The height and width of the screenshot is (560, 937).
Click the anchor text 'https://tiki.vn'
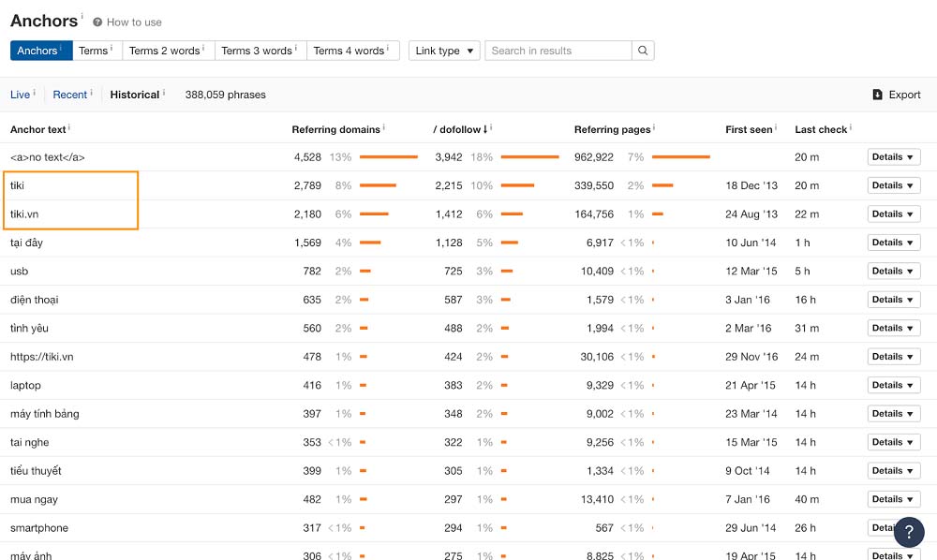[x=42, y=357]
